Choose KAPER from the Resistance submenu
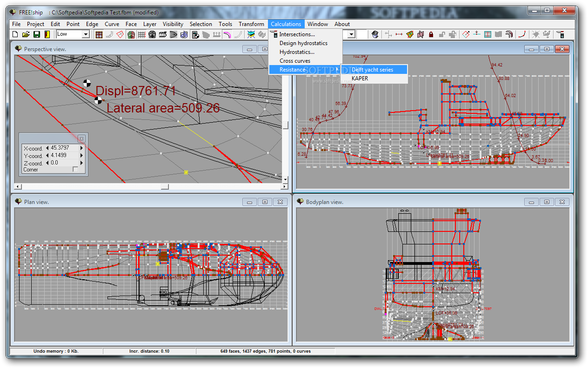 [x=374, y=79]
